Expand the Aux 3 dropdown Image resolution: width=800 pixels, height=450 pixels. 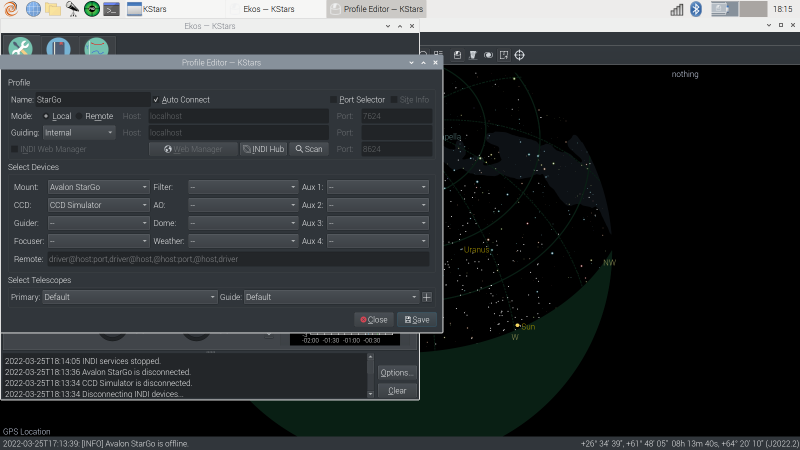[x=378, y=223]
